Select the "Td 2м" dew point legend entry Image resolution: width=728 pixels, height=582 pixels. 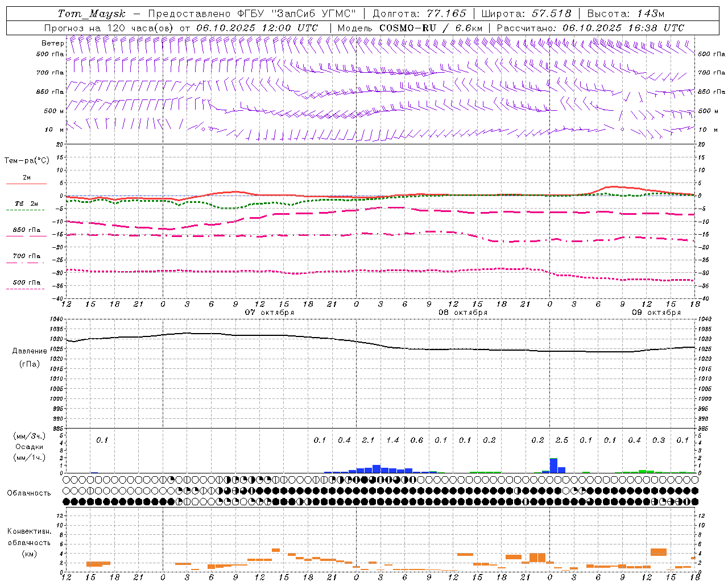point(26,203)
